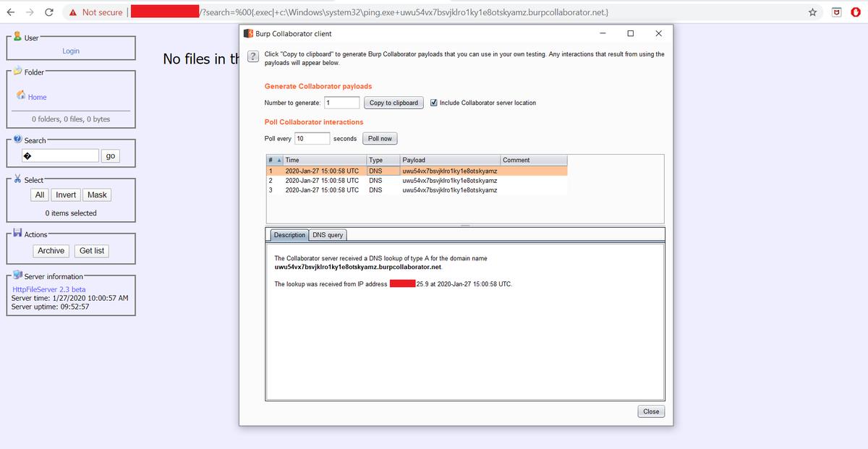
Task: Switch to the DNS query tab
Action: click(x=328, y=235)
